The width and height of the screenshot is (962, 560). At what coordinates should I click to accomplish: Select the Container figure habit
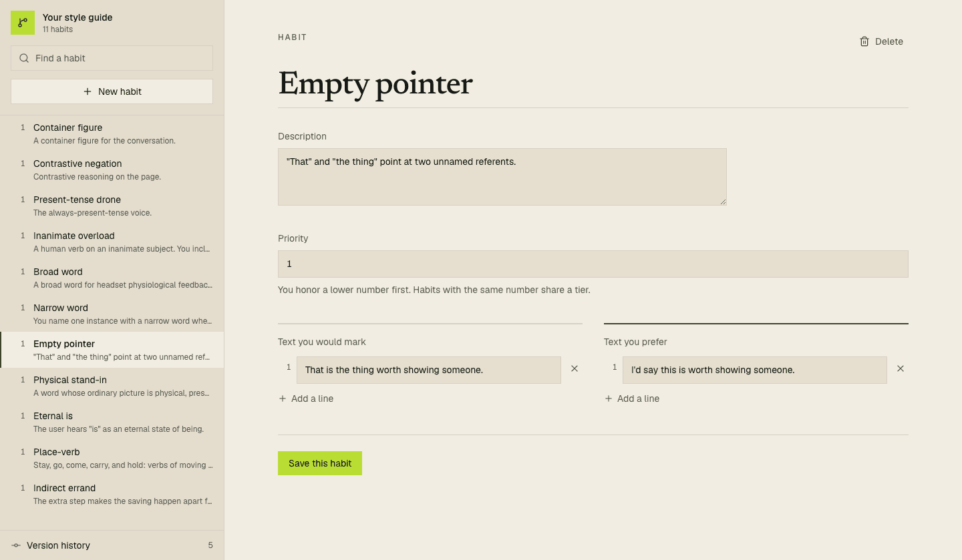click(x=112, y=133)
